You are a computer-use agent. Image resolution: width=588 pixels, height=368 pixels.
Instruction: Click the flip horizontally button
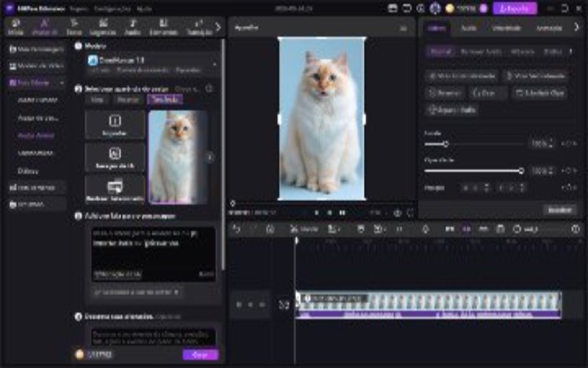click(x=462, y=76)
